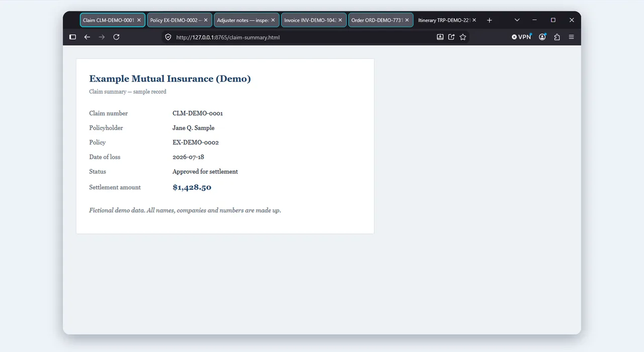Open the sidebar toggle icon
644x352 pixels.
pos(72,37)
